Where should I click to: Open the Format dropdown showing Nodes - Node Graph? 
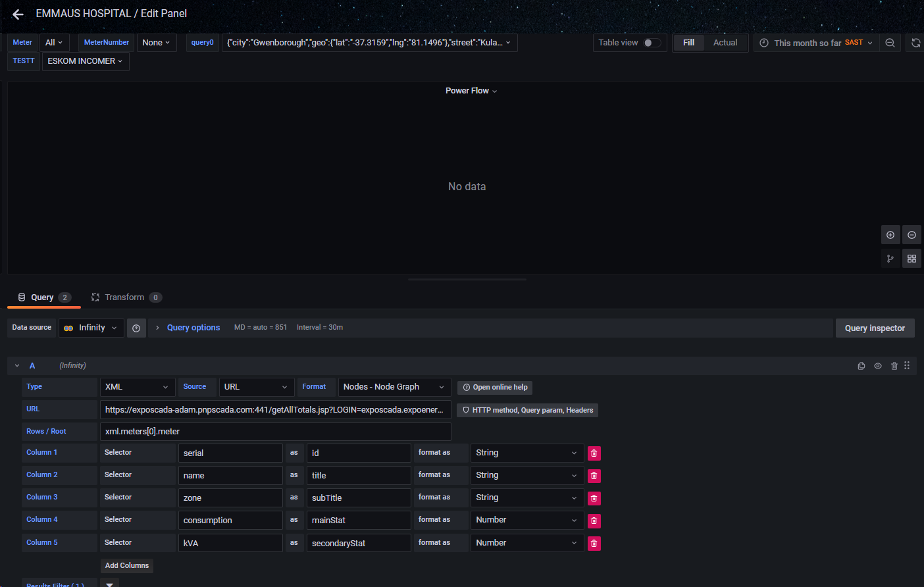pos(394,387)
